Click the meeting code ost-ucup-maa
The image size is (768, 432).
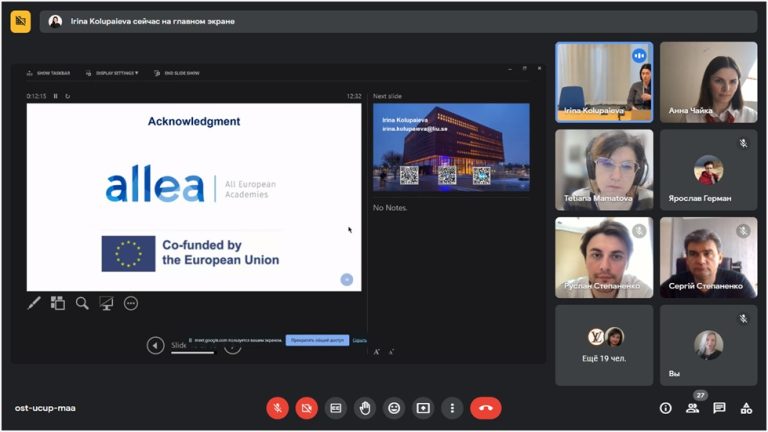coord(45,408)
